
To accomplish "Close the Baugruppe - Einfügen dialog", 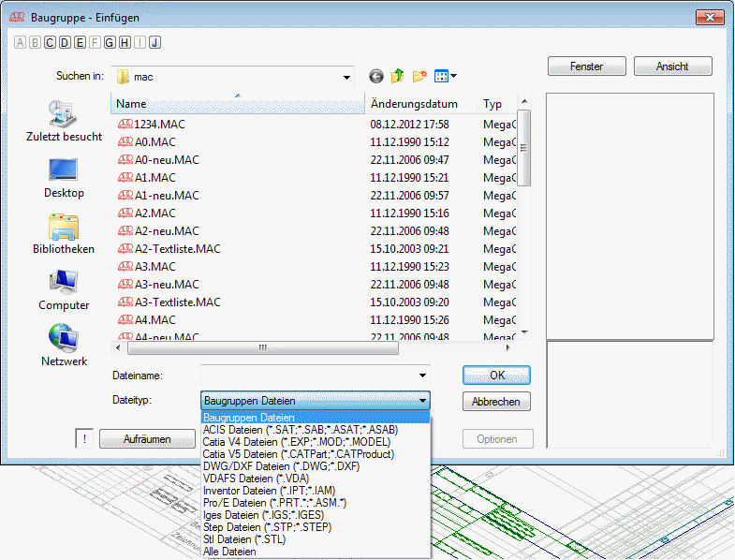I will [710, 18].
